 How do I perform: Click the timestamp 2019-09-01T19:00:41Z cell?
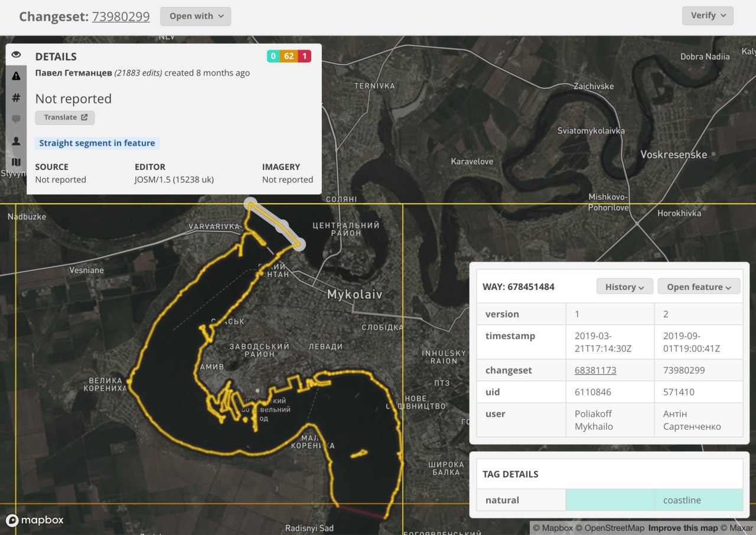[699, 342]
